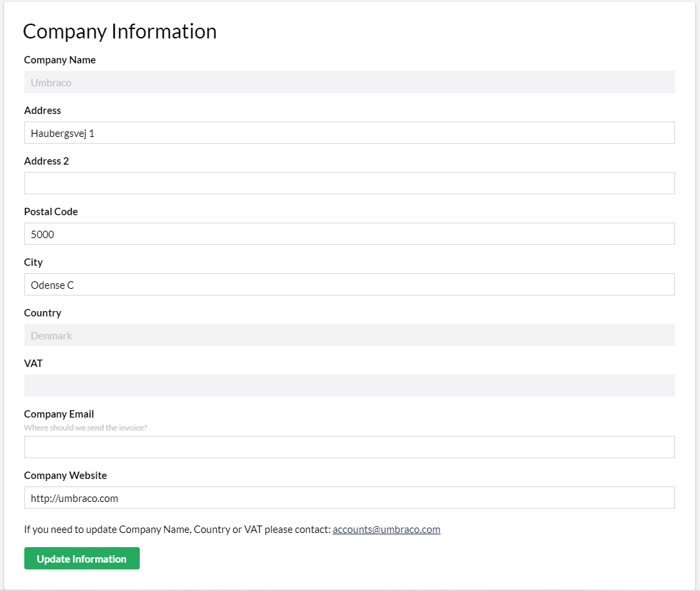The height and width of the screenshot is (591, 700).
Task: Focus the Address input containing Haubergsvej 1
Action: click(349, 133)
